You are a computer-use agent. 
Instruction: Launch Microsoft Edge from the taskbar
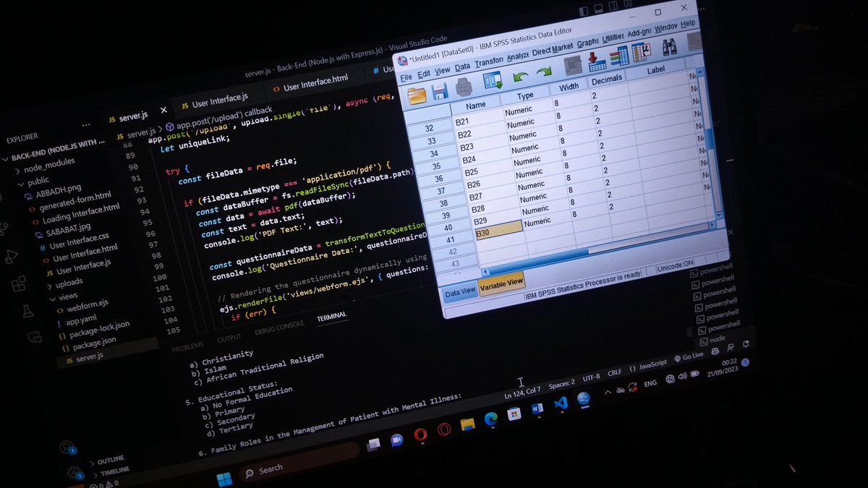(x=490, y=418)
